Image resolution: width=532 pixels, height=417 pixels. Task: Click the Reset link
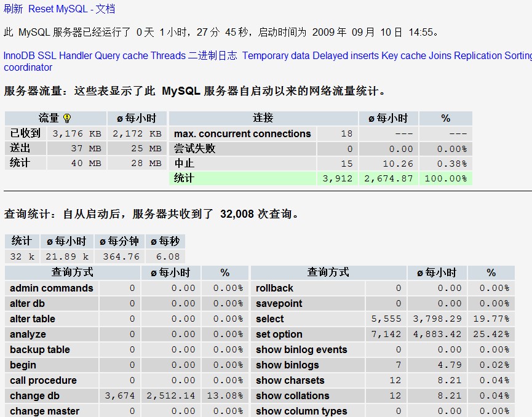[41, 9]
